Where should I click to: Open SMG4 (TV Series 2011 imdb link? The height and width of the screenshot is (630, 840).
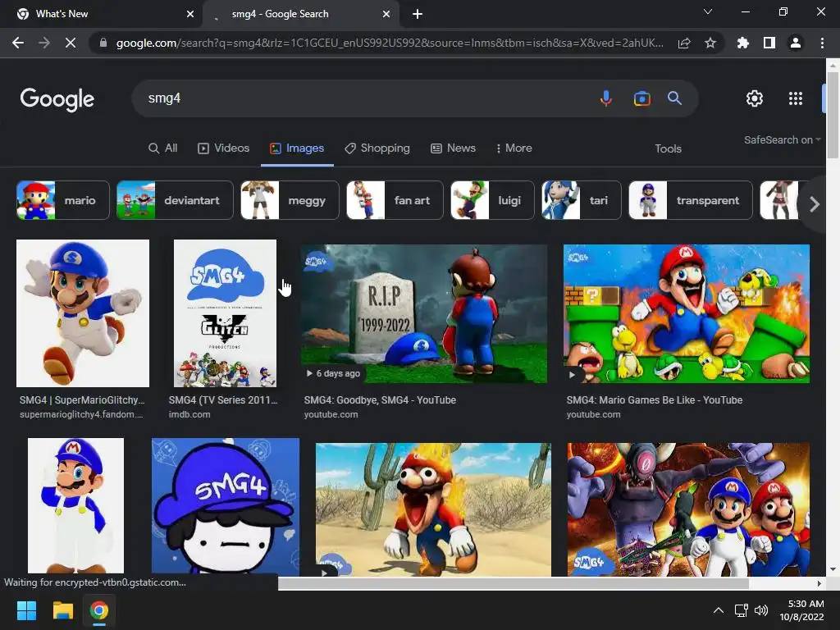223,400
